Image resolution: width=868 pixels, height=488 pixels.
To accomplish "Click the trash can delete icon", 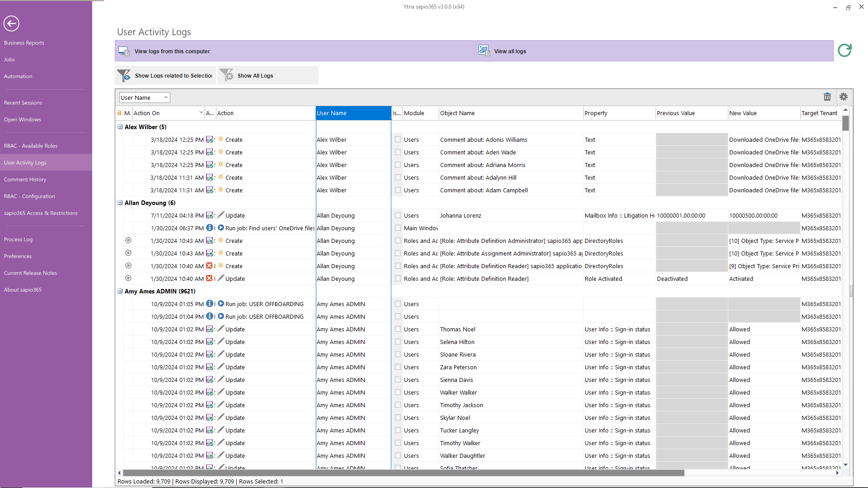I will (x=827, y=97).
